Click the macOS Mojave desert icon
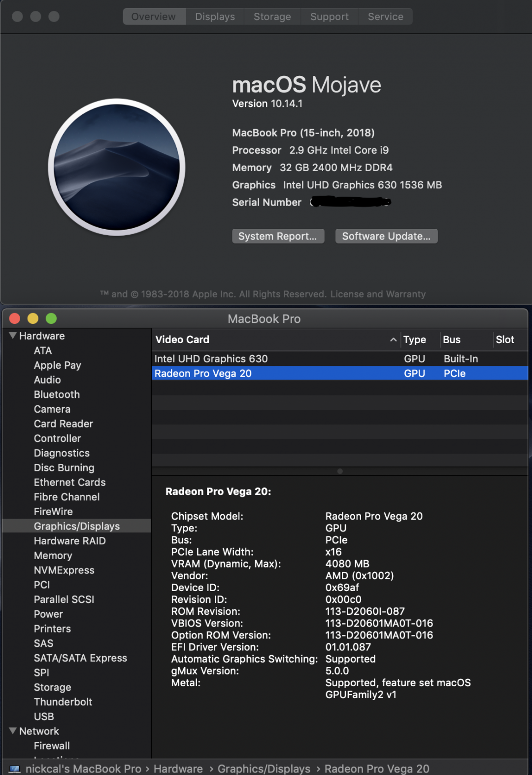The width and height of the screenshot is (532, 775). [117, 167]
